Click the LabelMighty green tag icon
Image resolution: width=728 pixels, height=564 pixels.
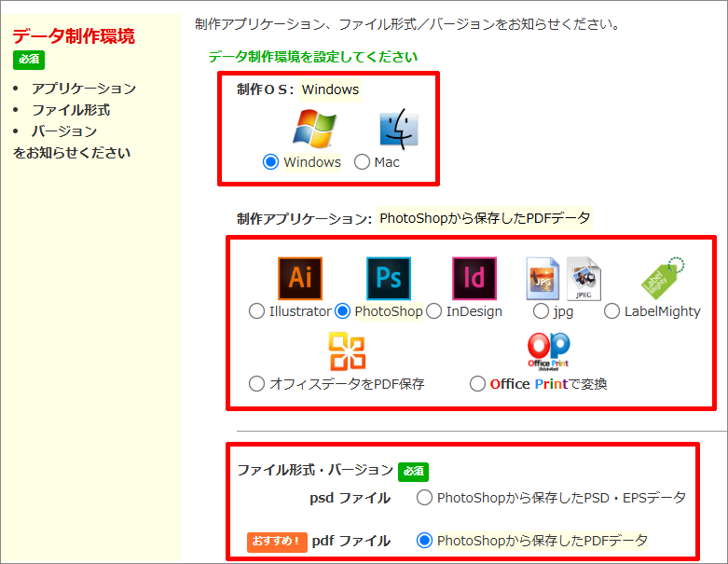[x=663, y=277]
